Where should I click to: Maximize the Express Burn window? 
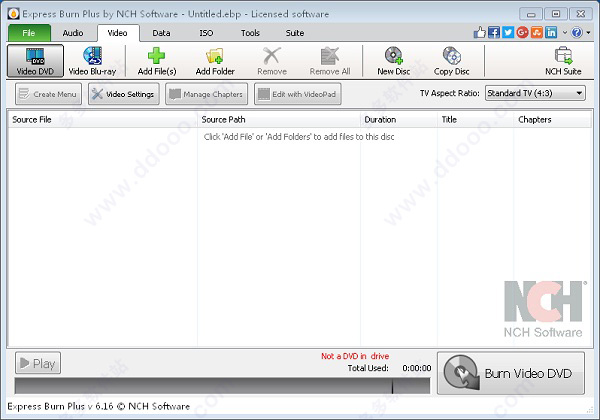click(556, 14)
